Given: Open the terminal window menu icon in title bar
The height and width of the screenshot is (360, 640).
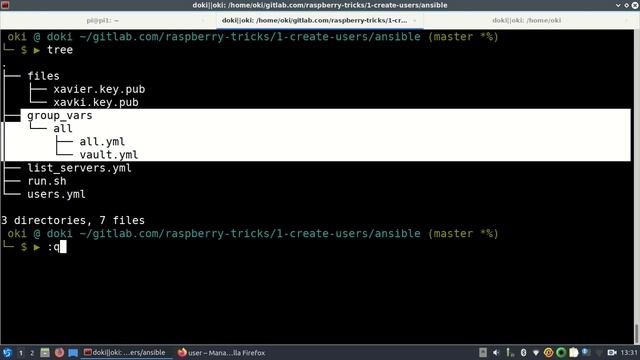Looking at the screenshot, I should (5, 5).
